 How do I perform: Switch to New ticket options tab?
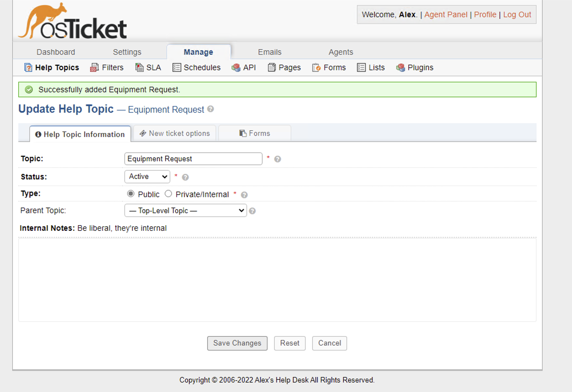click(175, 134)
